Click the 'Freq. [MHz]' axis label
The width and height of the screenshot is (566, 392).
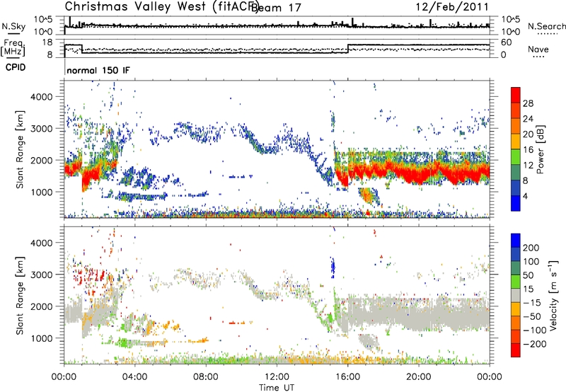[13, 47]
